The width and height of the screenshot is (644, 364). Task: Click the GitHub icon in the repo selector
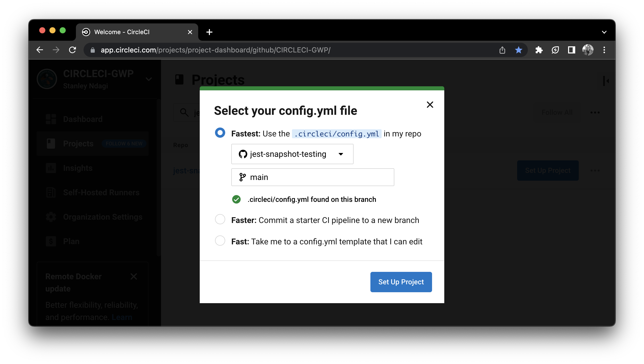pyautogui.click(x=243, y=154)
